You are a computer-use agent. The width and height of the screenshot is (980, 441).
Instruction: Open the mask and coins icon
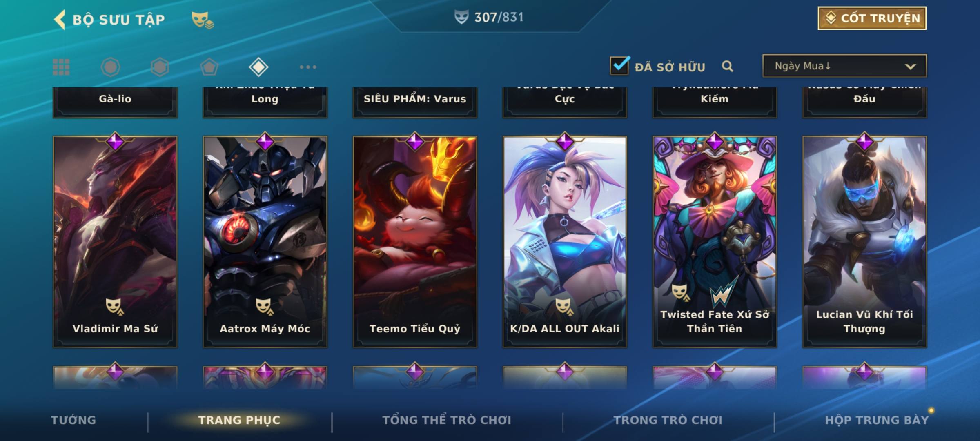tap(203, 20)
